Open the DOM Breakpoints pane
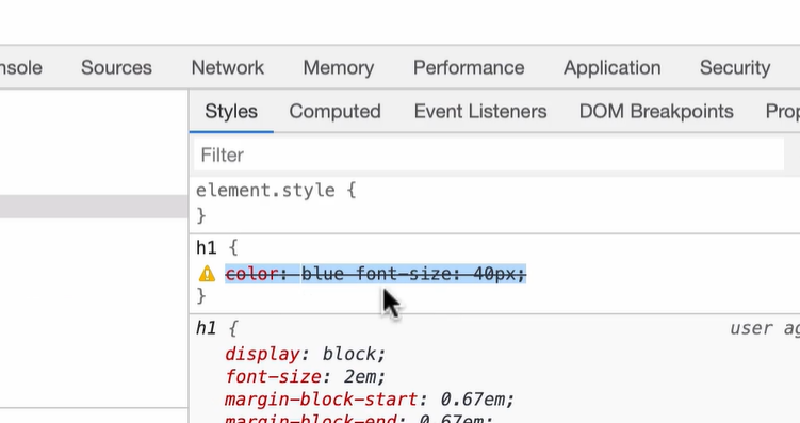The width and height of the screenshot is (800, 423). pyautogui.click(x=656, y=111)
